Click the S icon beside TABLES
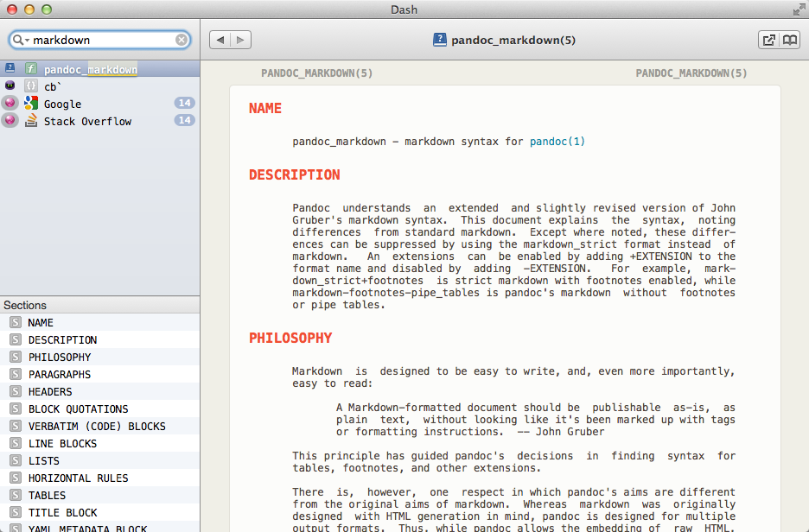This screenshot has height=532, width=809. click(x=16, y=495)
